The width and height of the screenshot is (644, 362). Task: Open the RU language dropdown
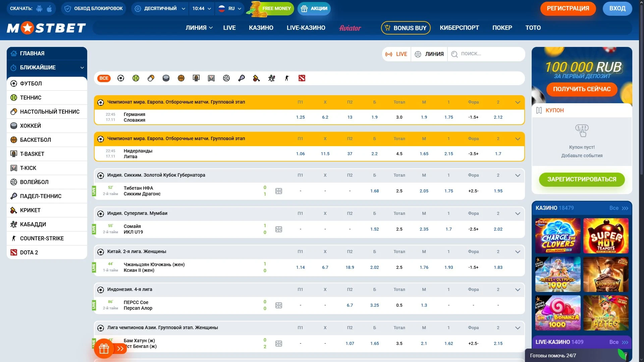pos(230,9)
